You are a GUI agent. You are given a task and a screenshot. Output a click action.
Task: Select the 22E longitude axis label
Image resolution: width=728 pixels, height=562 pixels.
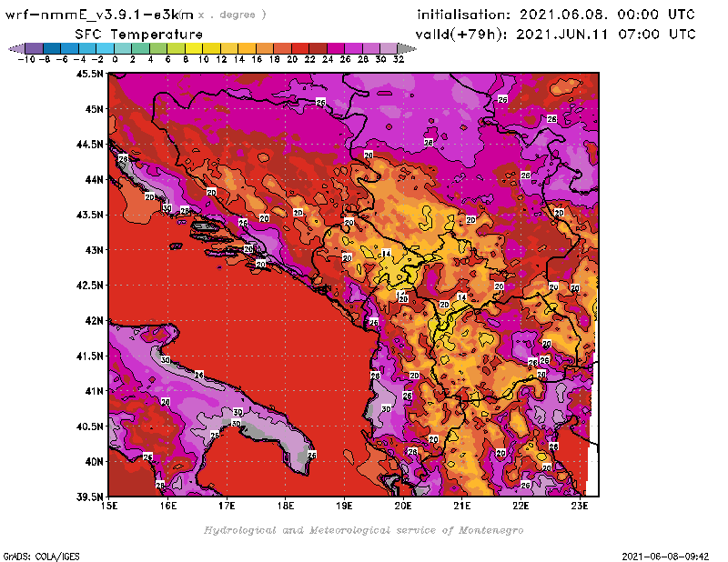click(521, 506)
